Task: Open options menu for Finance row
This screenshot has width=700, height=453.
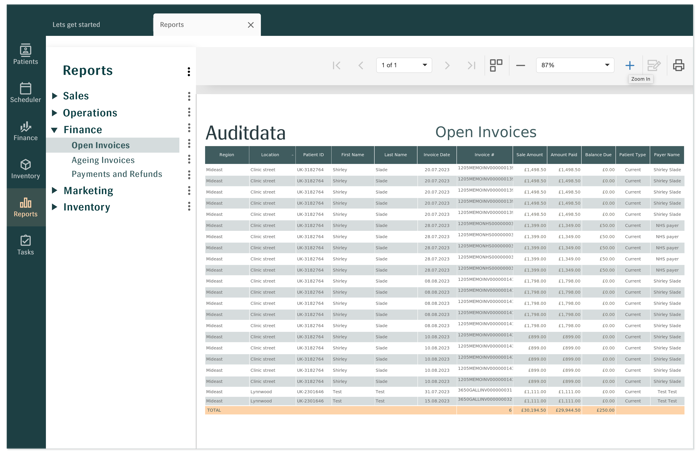Action: [189, 128]
